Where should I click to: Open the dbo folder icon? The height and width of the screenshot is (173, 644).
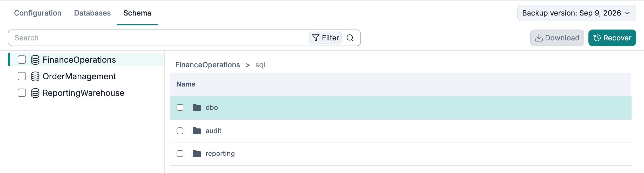click(197, 107)
